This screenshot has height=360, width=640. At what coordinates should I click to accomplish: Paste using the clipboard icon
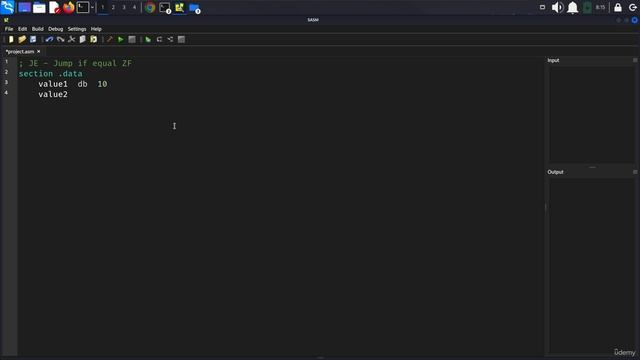coord(93,39)
